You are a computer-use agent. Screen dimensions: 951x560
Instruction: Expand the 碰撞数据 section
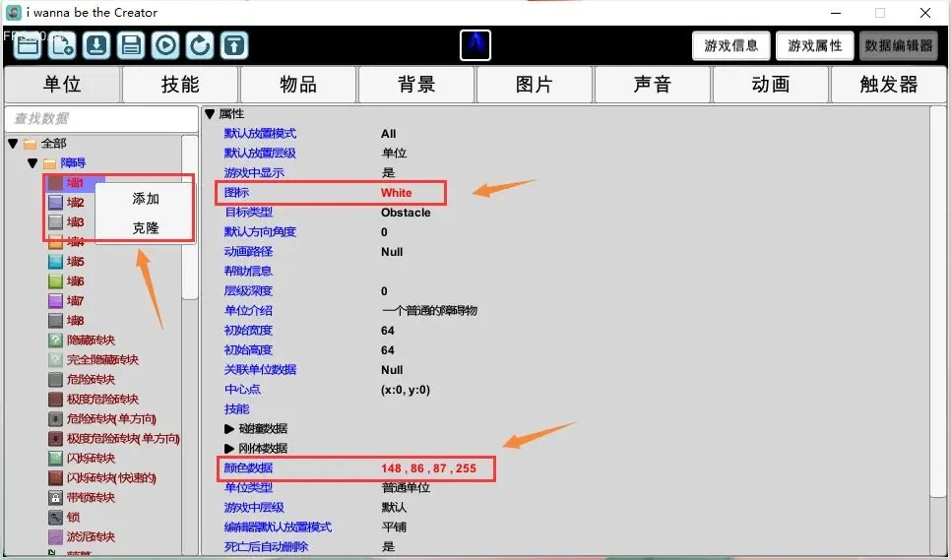click(x=228, y=428)
